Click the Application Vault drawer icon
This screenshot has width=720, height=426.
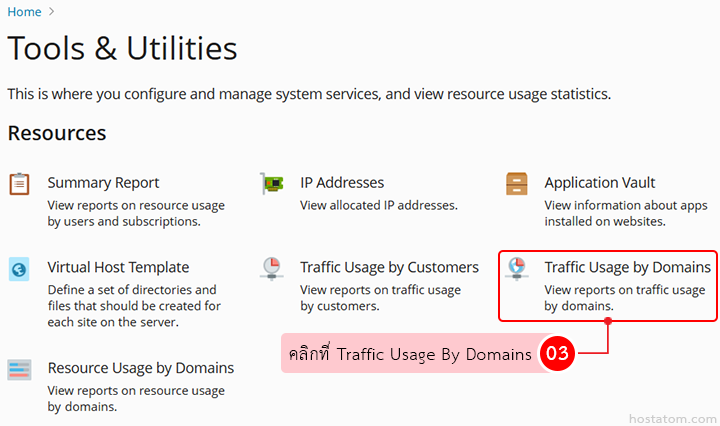pyautogui.click(x=517, y=184)
